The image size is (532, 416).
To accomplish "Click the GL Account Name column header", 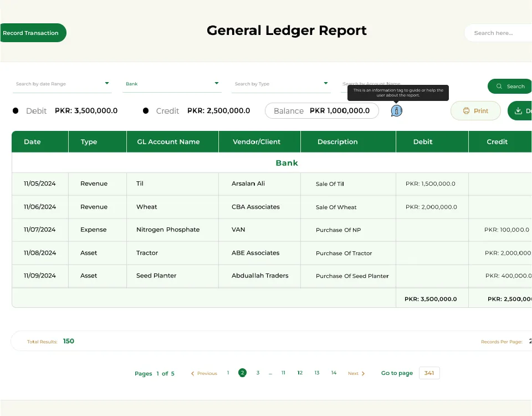I will tap(173, 141).
